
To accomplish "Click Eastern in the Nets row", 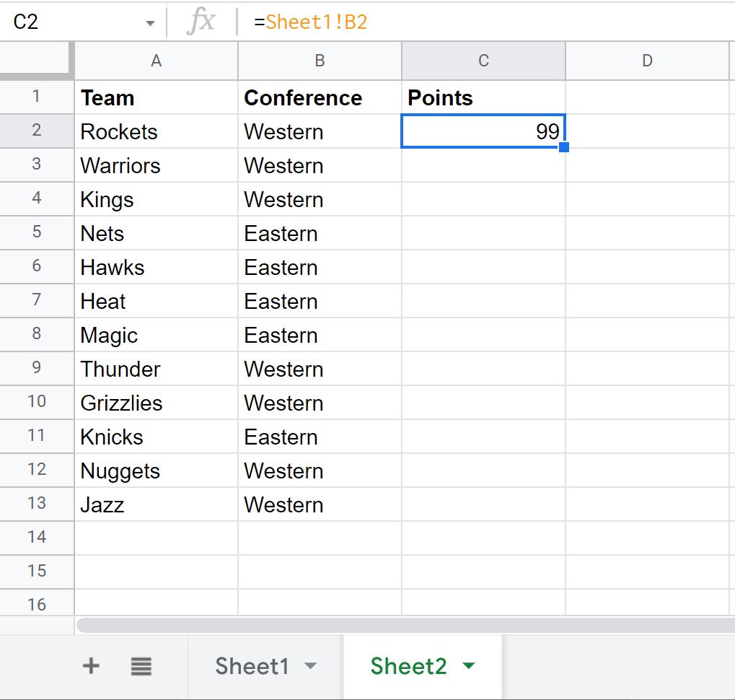I will [x=320, y=233].
